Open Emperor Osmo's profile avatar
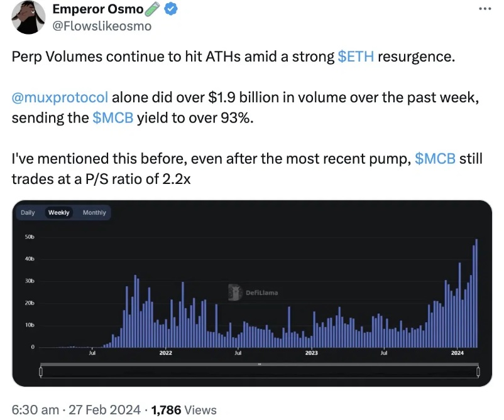Viewport: 504px width, 420px height. 28,17
